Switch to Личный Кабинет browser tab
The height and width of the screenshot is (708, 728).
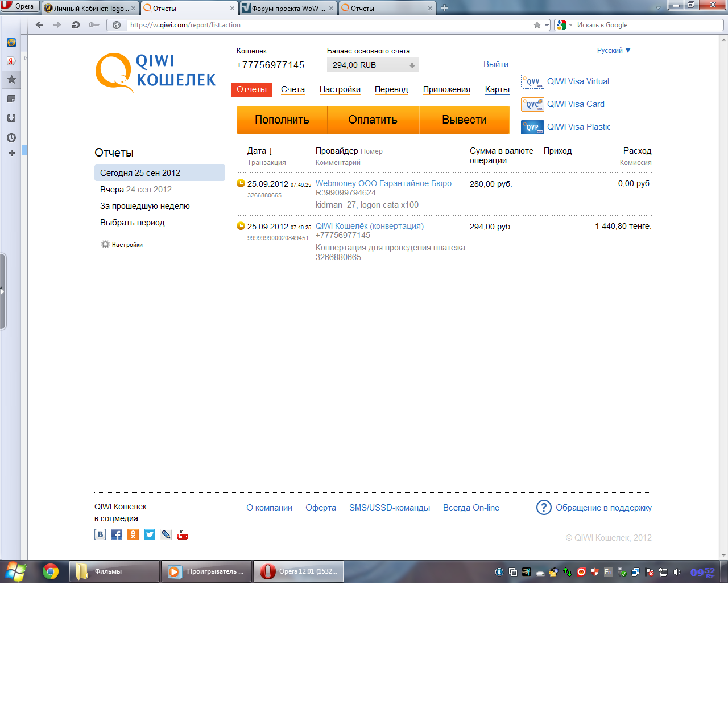(90, 9)
